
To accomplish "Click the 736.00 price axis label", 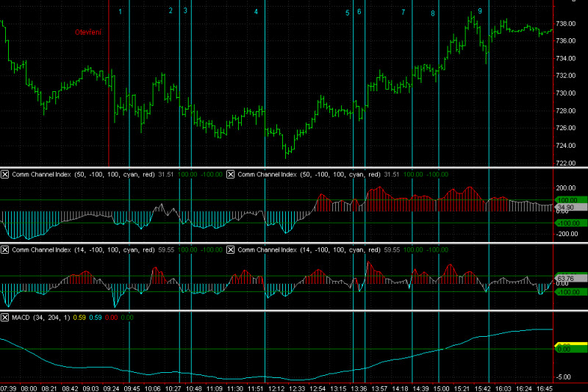I will [x=565, y=40].
